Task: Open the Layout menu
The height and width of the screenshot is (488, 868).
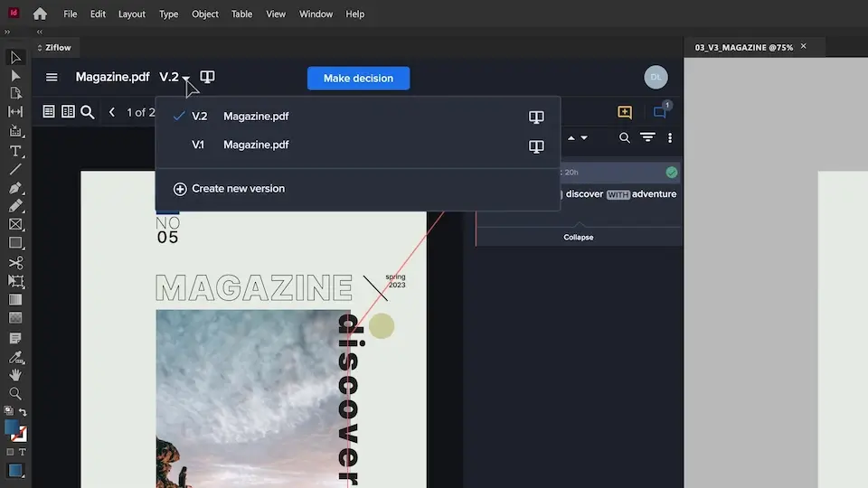Action: (x=132, y=14)
